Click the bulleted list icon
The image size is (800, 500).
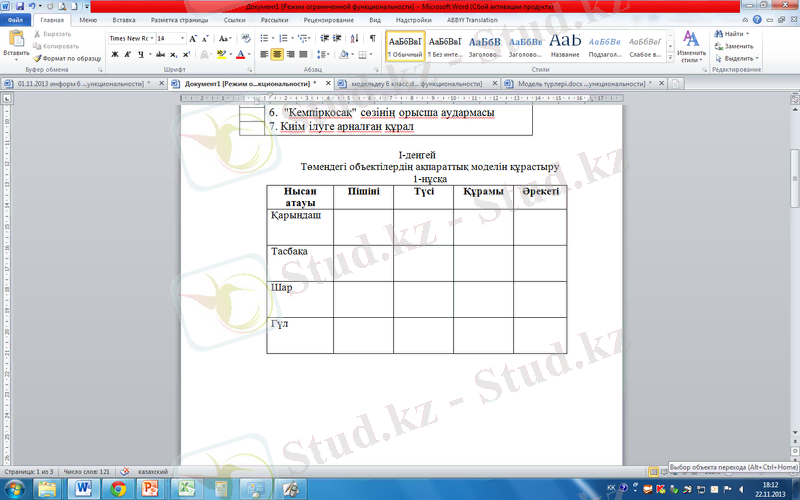click(x=267, y=38)
